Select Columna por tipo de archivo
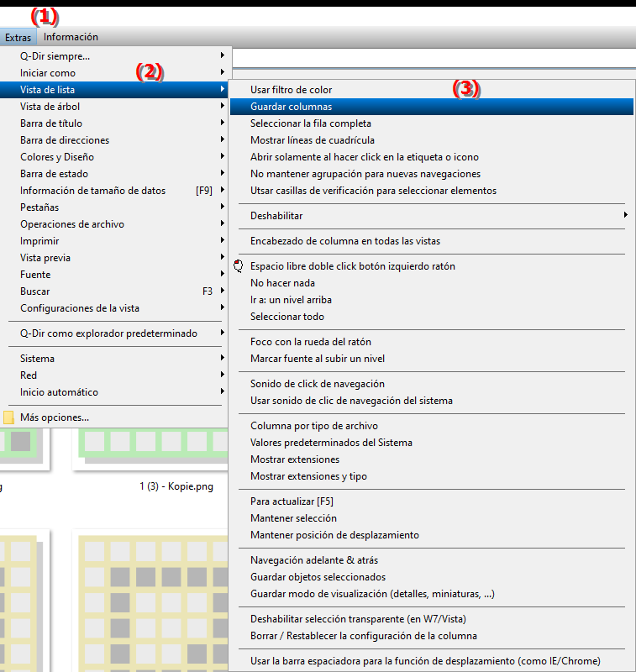The height and width of the screenshot is (672, 636). 432,426
